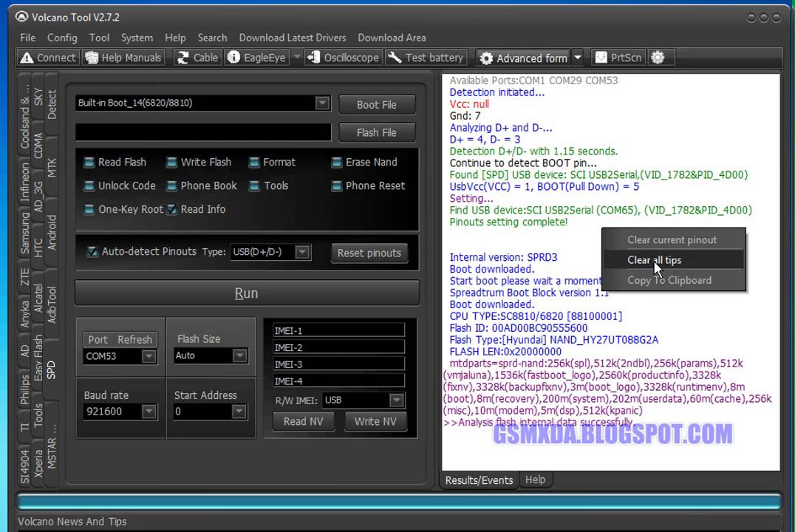Open the Baud rate 921600 dropdown

coord(149,412)
